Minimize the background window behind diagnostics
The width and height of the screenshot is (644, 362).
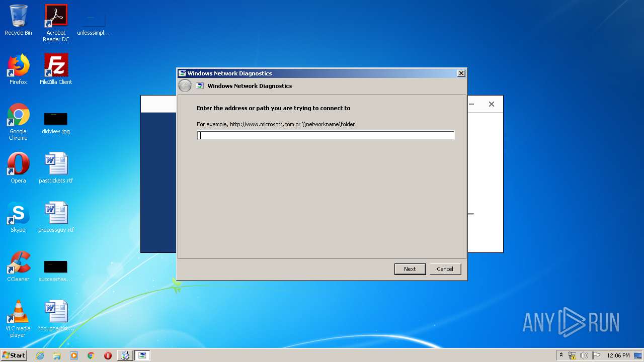click(x=471, y=104)
